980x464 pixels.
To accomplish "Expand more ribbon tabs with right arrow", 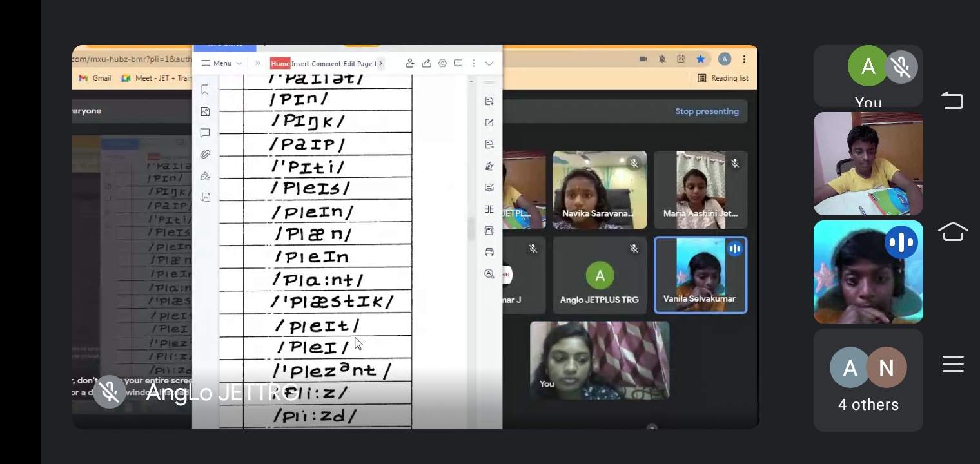I will point(381,63).
